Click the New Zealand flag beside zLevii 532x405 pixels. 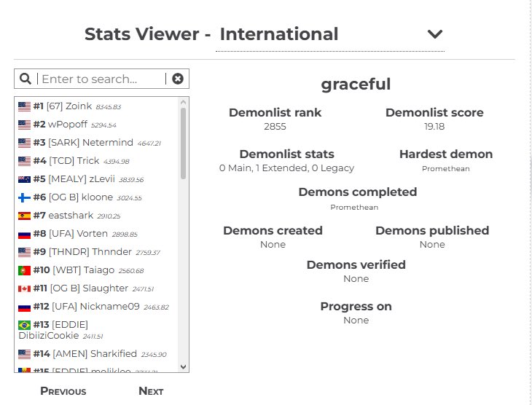coord(24,179)
